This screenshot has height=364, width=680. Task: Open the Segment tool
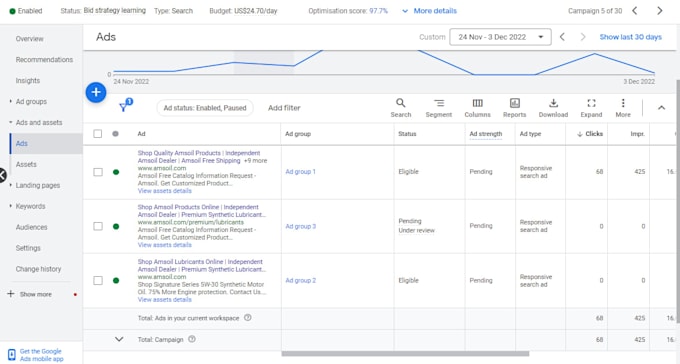click(x=438, y=108)
